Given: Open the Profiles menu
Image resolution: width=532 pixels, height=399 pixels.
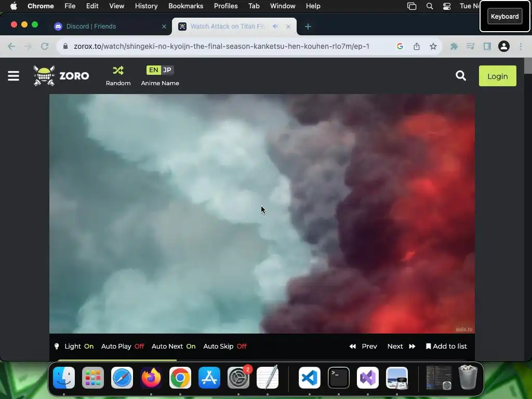Looking at the screenshot, I should tap(226, 6).
